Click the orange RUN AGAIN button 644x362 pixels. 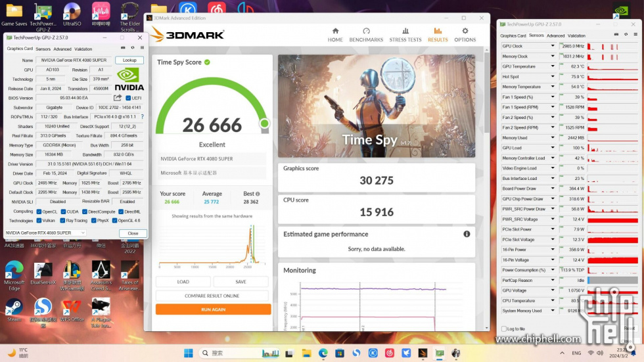(x=213, y=309)
